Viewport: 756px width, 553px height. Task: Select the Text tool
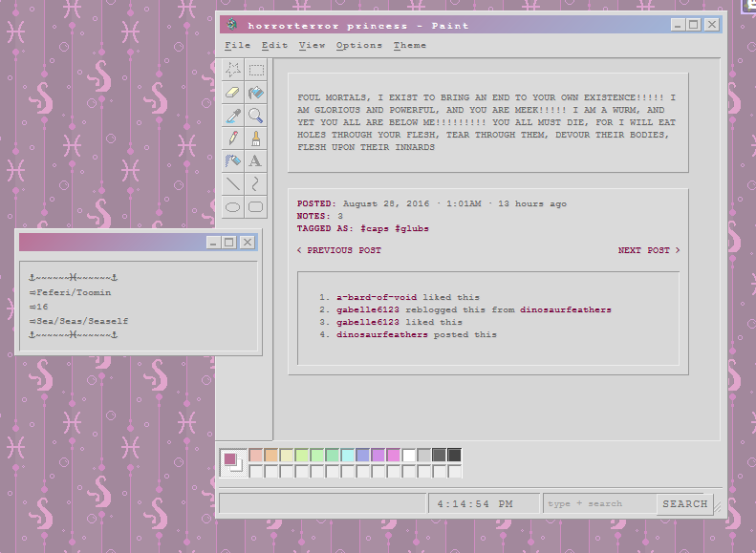tap(256, 160)
